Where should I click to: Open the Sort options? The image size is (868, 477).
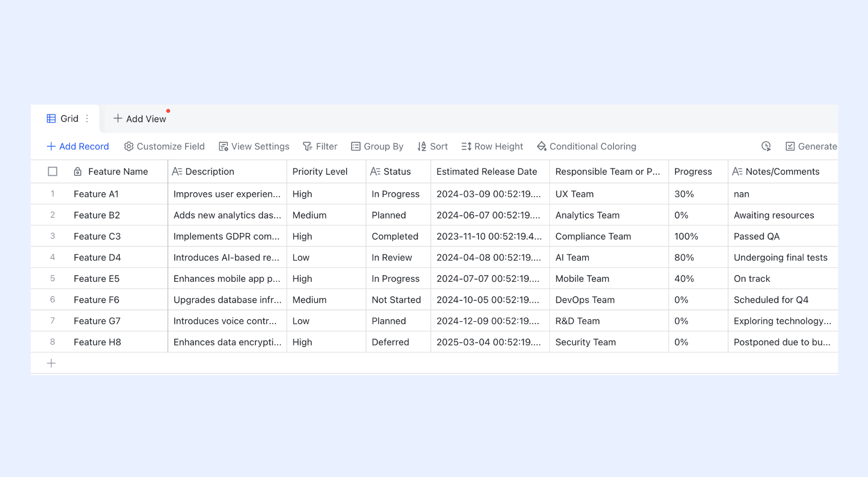click(x=432, y=146)
